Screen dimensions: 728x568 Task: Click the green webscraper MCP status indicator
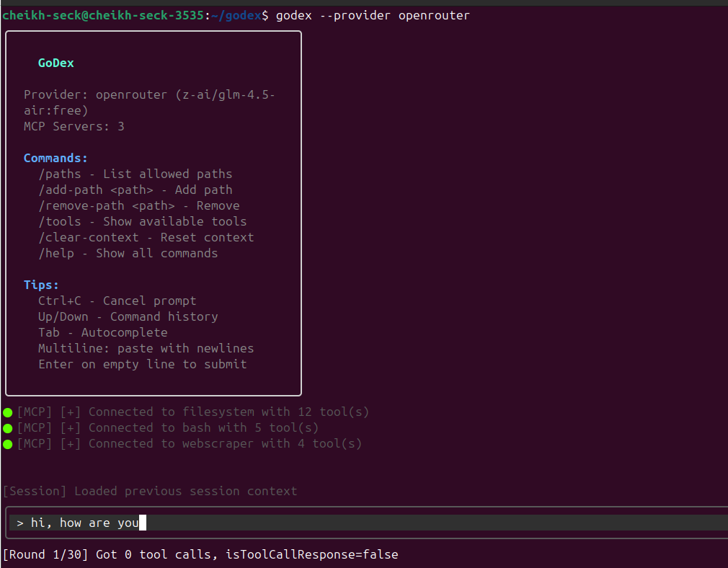[7, 443]
